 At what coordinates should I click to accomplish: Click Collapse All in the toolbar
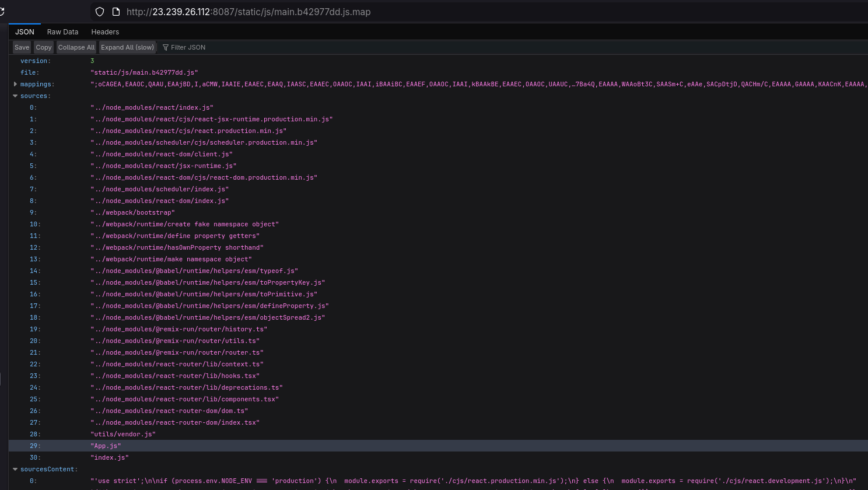(x=76, y=47)
